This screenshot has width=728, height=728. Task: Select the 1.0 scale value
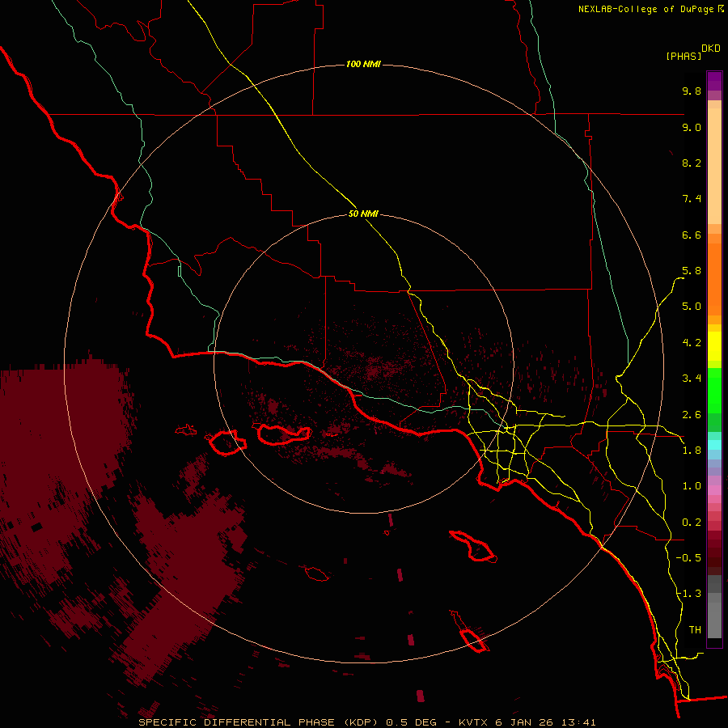pyautogui.click(x=692, y=486)
